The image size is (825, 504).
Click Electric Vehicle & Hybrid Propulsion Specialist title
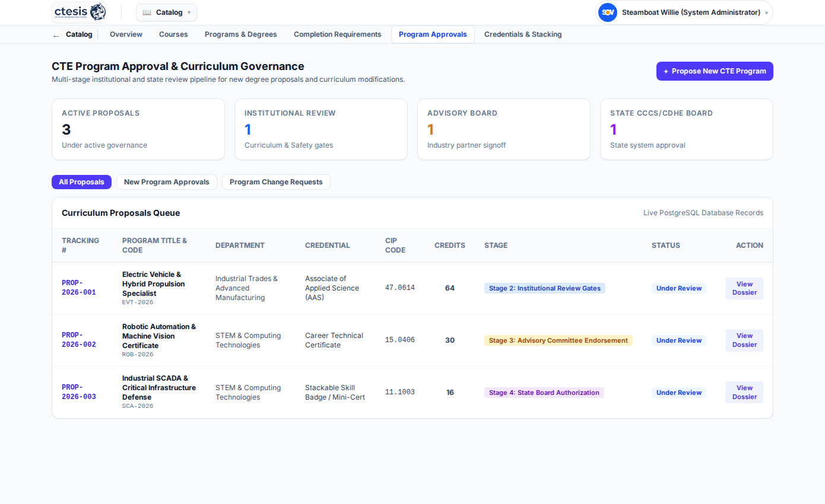[154, 284]
